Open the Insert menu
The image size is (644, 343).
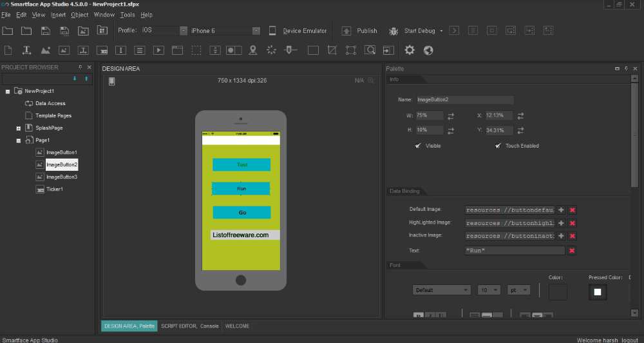tap(58, 15)
